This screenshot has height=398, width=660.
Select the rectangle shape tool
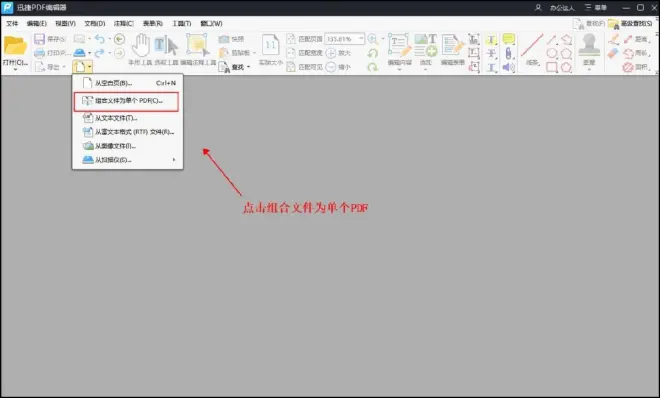point(552,67)
